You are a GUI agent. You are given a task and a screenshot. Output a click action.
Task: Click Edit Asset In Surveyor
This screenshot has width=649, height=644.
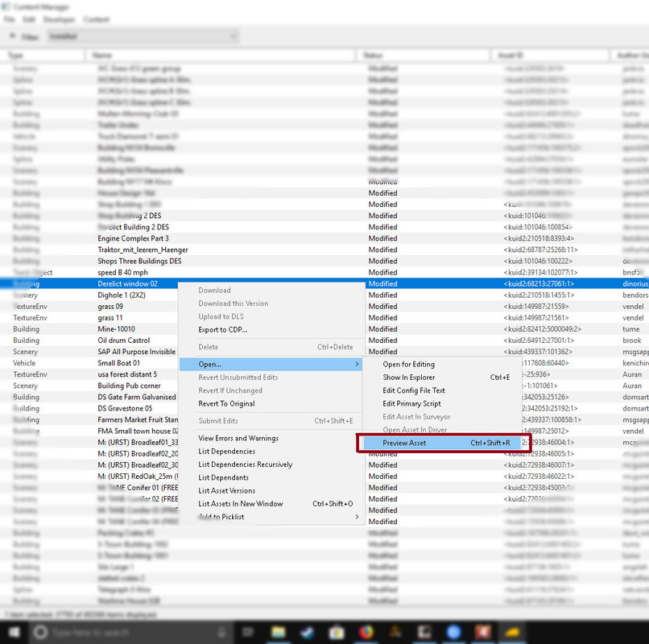click(x=441, y=417)
